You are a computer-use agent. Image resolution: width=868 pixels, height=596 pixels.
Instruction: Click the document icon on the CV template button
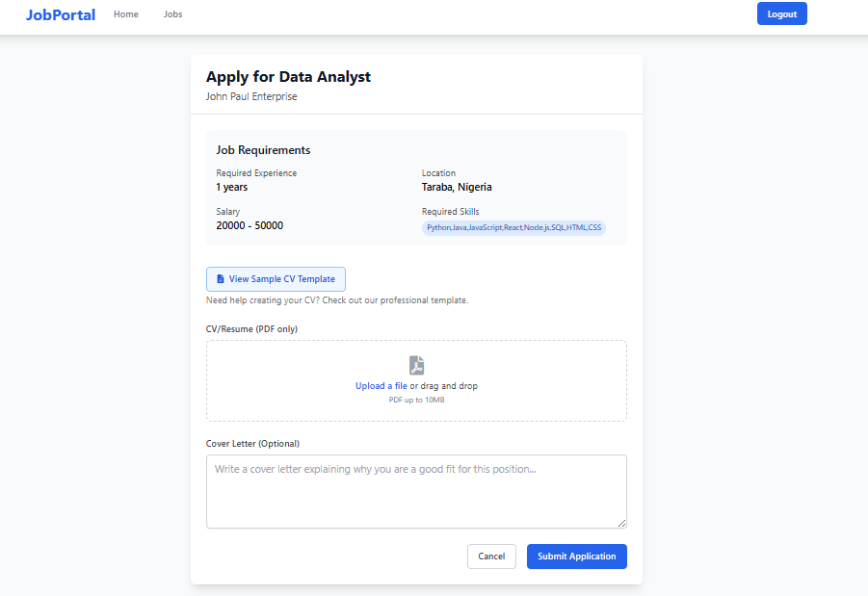220,279
